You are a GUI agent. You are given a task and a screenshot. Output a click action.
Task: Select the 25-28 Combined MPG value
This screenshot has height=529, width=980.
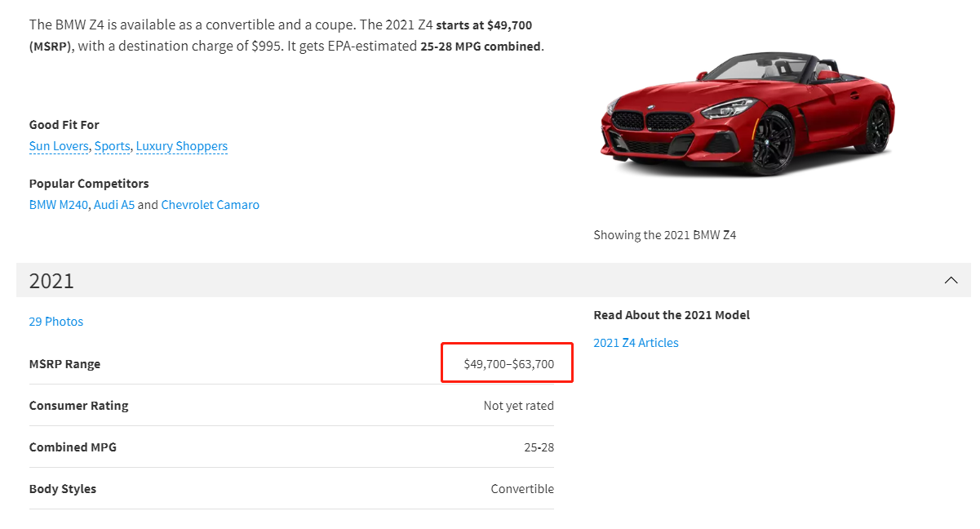[539, 447]
